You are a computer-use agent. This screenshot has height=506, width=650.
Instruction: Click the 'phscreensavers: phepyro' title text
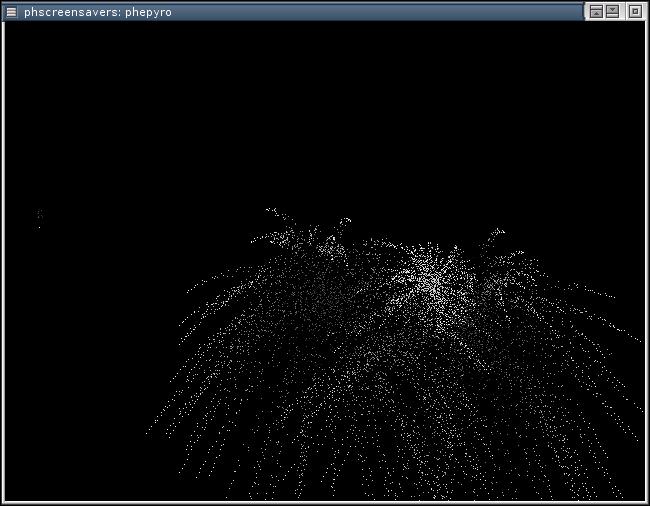(x=98, y=12)
